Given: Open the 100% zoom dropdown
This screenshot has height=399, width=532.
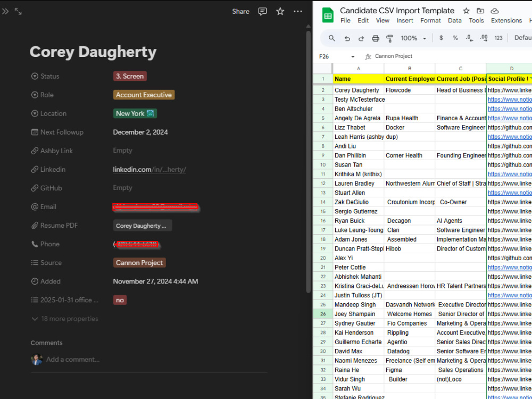Looking at the screenshot, I should (413, 38).
